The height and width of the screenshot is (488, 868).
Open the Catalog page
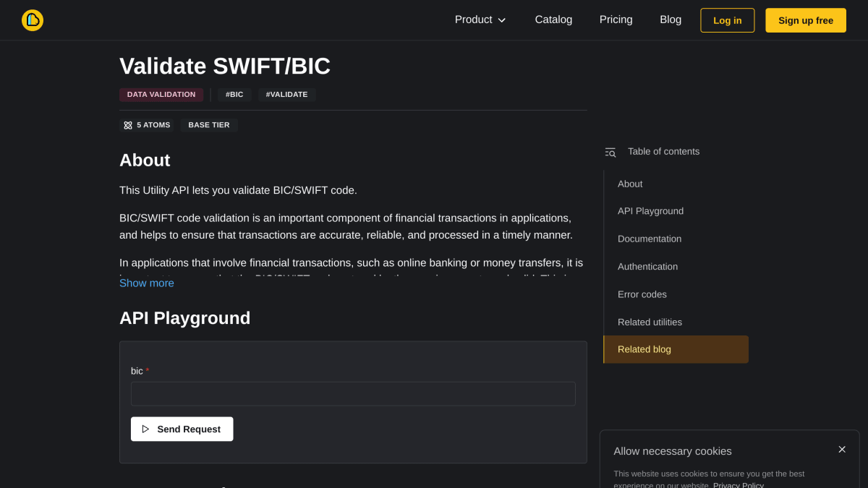click(x=553, y=20)
